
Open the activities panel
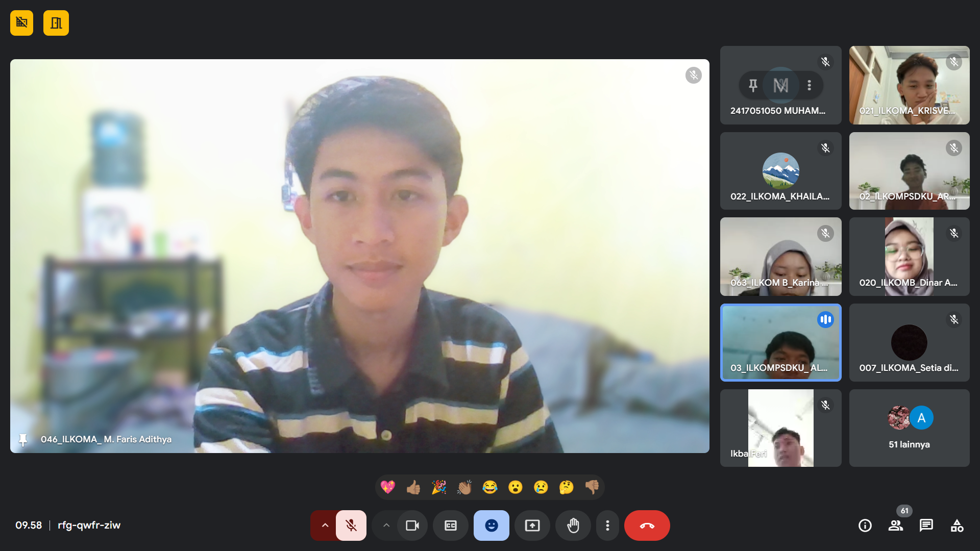(x=957, y=525)
